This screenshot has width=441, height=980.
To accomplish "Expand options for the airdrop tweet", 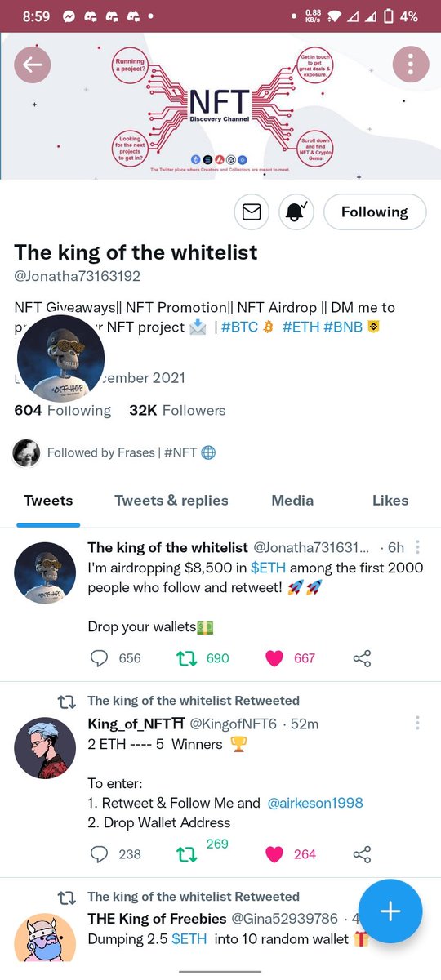I will tap(417, 547).
